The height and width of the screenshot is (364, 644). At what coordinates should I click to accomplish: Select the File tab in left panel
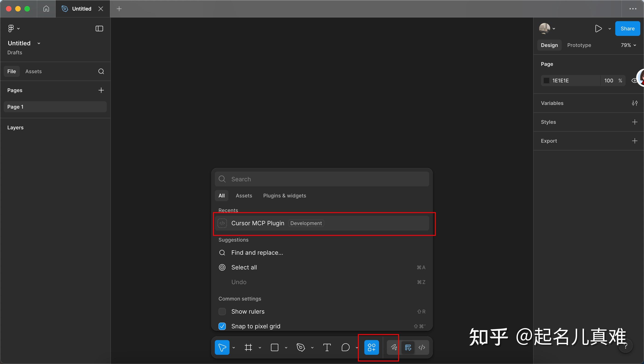tap(11, 71)
